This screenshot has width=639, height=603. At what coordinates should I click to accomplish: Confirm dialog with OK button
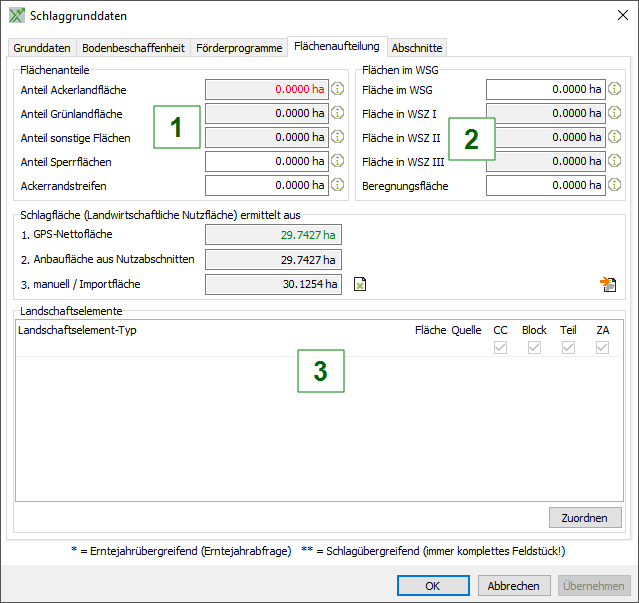point(433,586)
